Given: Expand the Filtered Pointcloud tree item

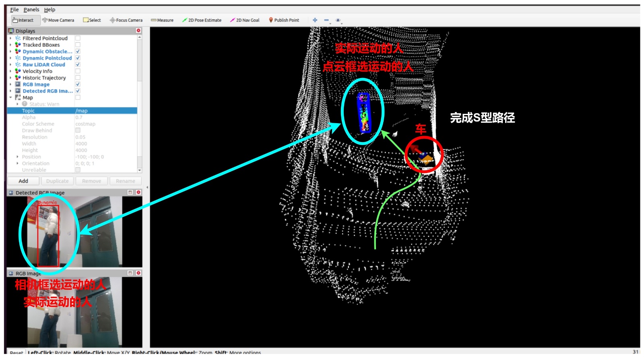Looking at the screenshot, I should (x=10, y=38).
